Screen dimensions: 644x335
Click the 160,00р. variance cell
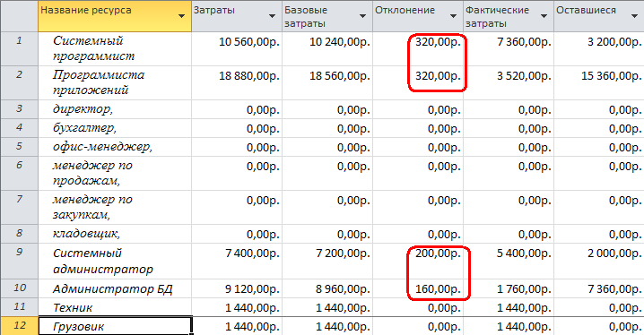[x=418, y=288]
